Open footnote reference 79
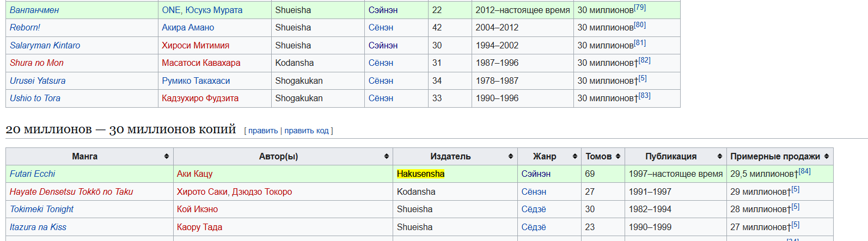This screenshot has width=868, height=241. pyautogui.click(x=640, y=8)
